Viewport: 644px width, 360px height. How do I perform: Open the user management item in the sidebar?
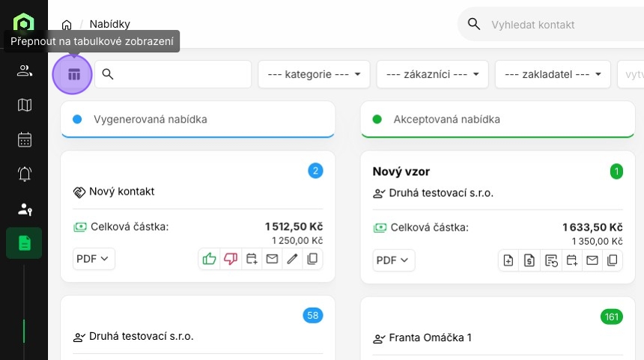25,209
